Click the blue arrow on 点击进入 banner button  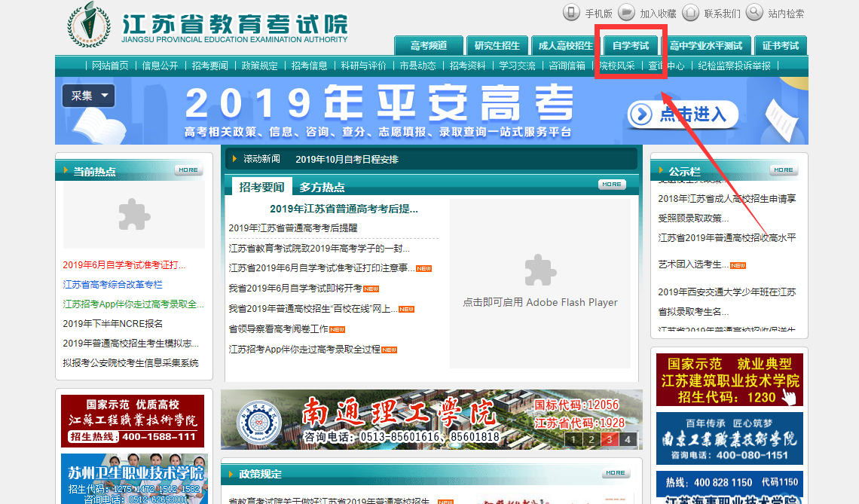click(640, 115)
